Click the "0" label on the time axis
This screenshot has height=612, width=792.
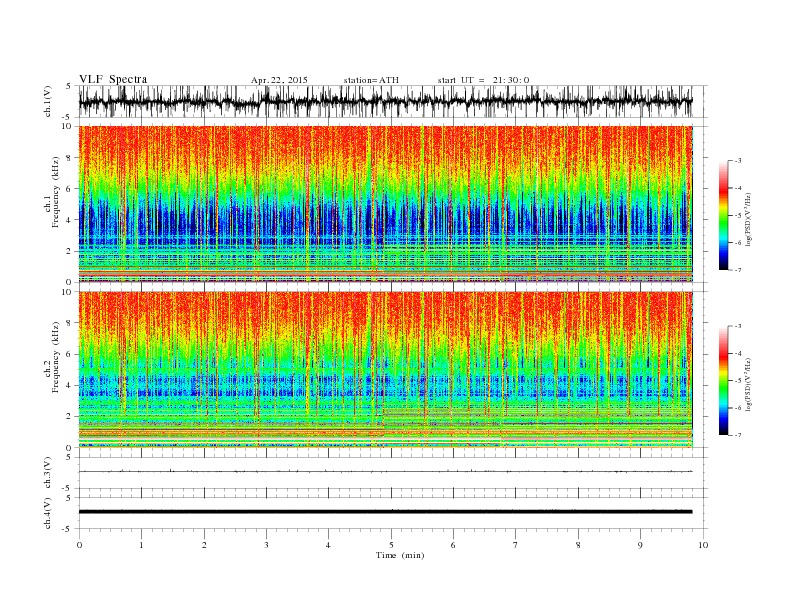coord(79,545)
